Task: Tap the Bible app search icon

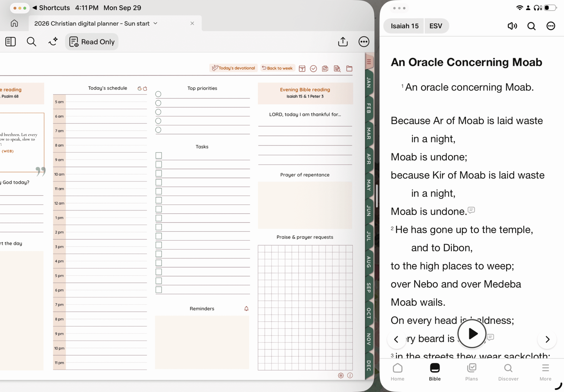Action: [x=531, y=26]
